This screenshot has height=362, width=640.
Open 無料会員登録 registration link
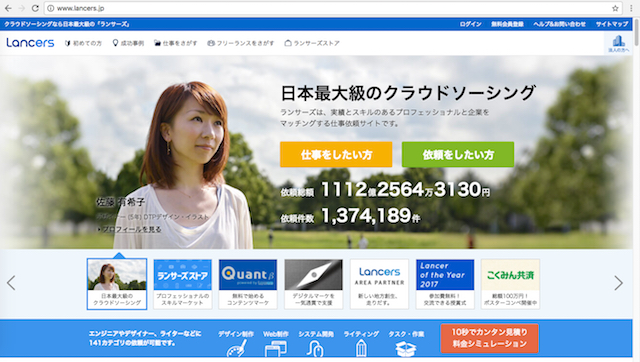pos(507,24)
